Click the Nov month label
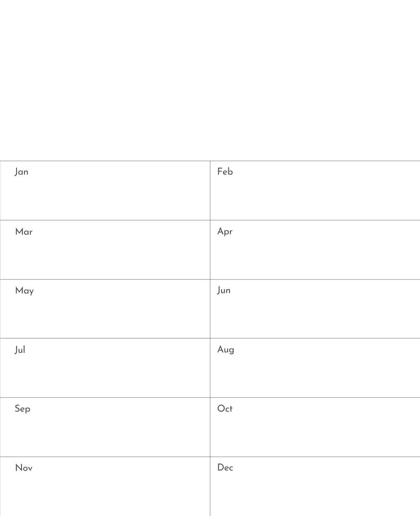 click(24, 468)
